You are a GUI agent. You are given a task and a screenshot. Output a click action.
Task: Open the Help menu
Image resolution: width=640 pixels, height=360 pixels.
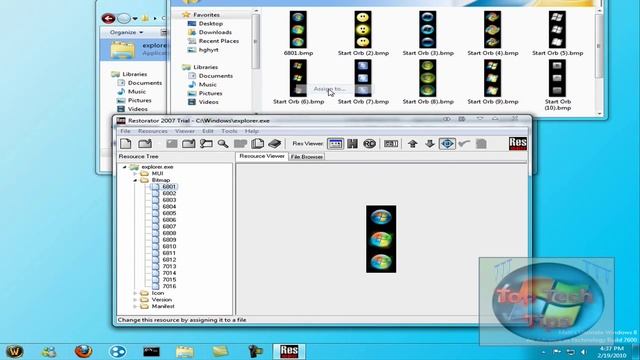coord(251,131)
